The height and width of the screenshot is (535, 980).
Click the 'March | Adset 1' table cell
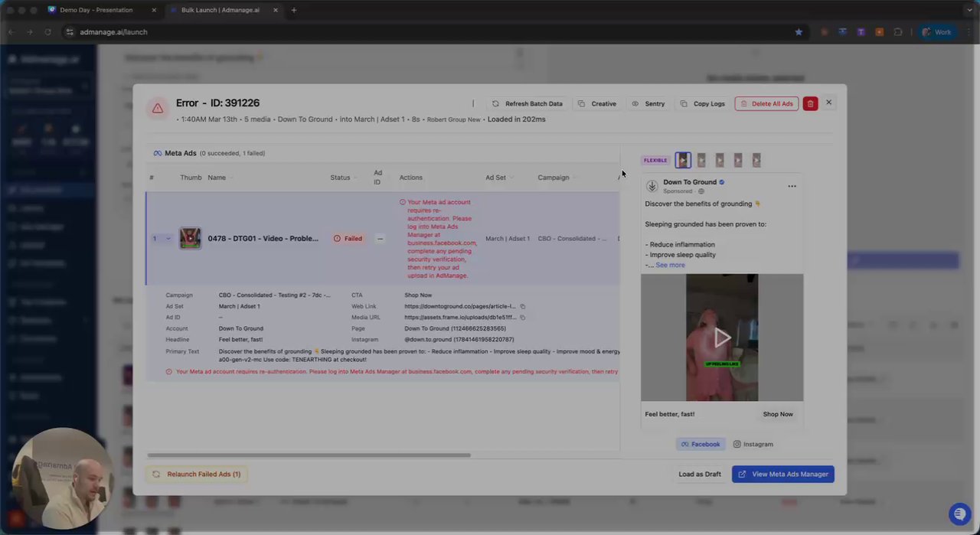point(508,238)
